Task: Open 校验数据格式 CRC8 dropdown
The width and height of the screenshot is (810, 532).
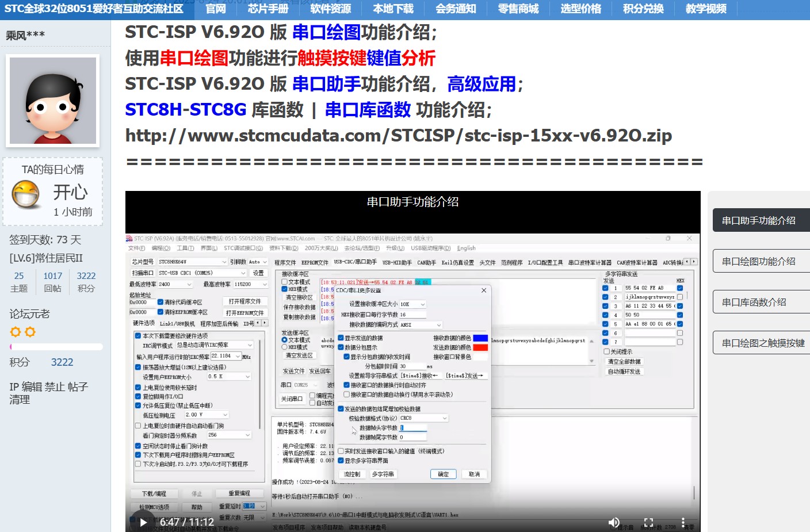Action: click(424, 418)
